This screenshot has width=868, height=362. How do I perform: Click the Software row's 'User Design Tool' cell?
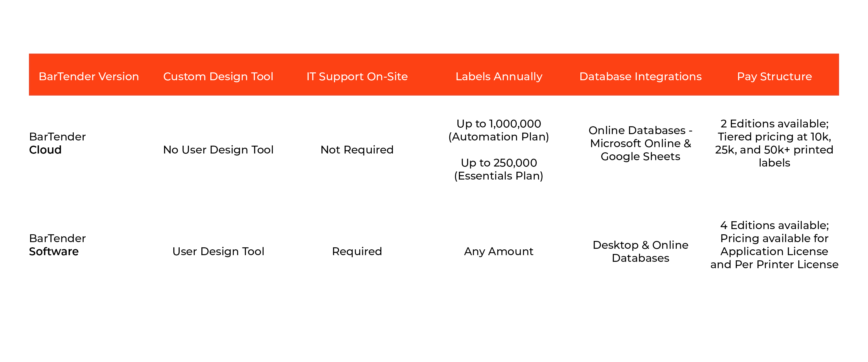pyautogui.click(x=218, y=251)
